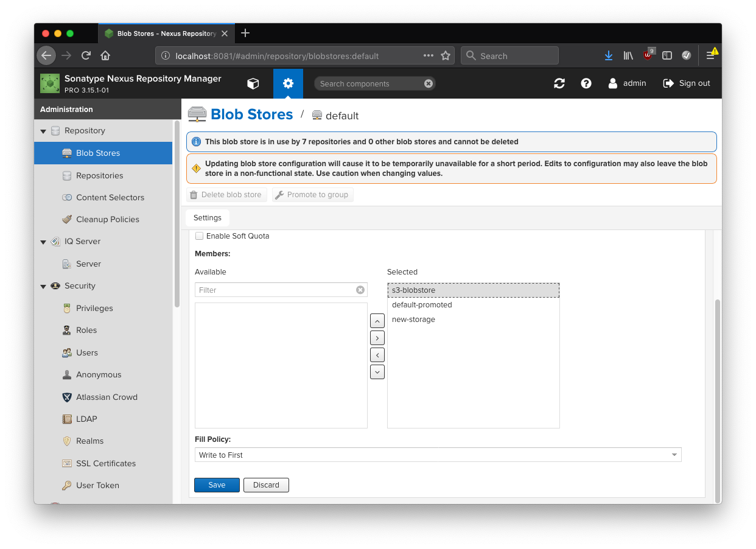Focus the Firefox Search box
This screenshot has width=756, height=549.
point(509,55)
